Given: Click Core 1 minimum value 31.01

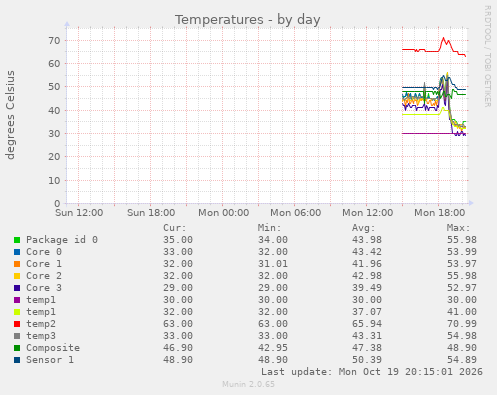Looking at the screenshot, I should [273, 264].
